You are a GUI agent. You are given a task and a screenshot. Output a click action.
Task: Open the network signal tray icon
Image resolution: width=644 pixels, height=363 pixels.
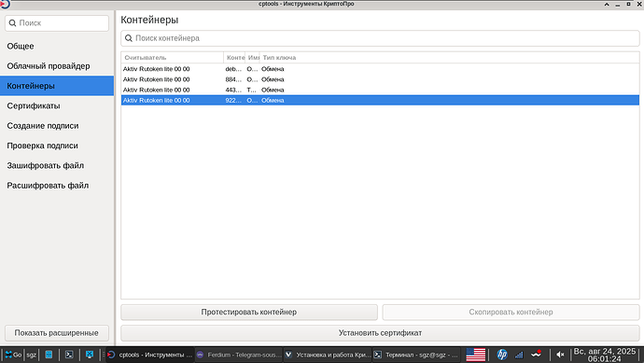pos(519,355)
